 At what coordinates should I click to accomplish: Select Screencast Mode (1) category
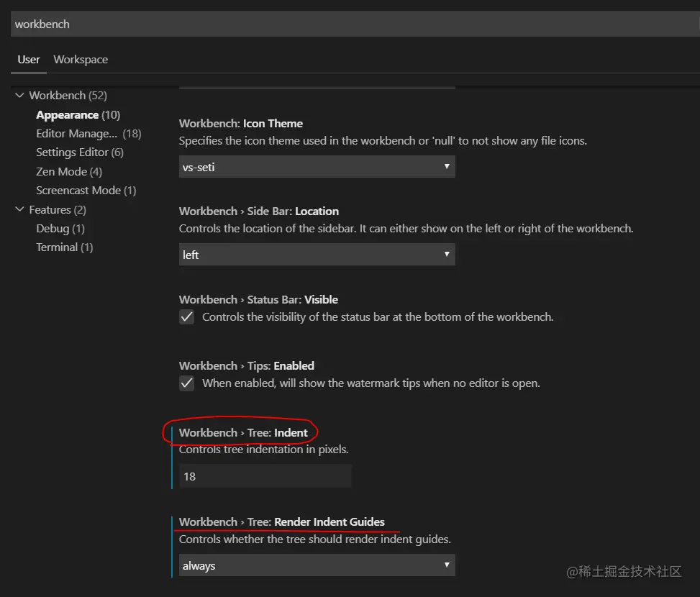click(86, 191)
